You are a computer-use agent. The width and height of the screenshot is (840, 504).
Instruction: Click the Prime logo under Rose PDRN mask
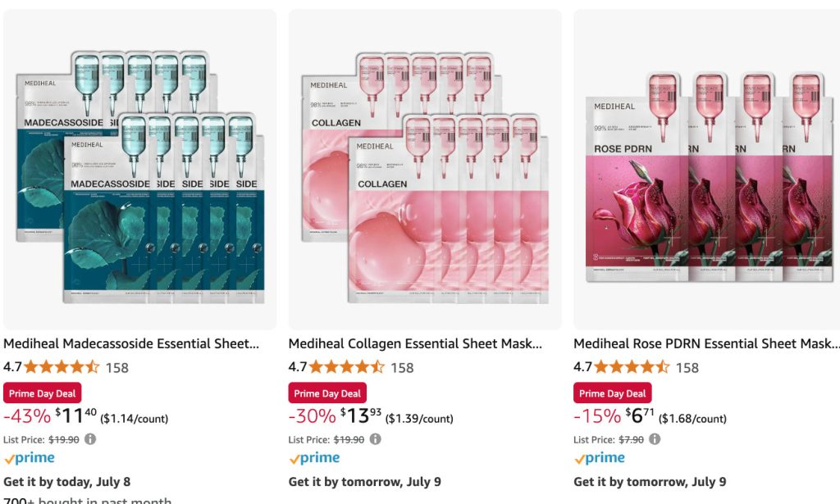[600, 458]
